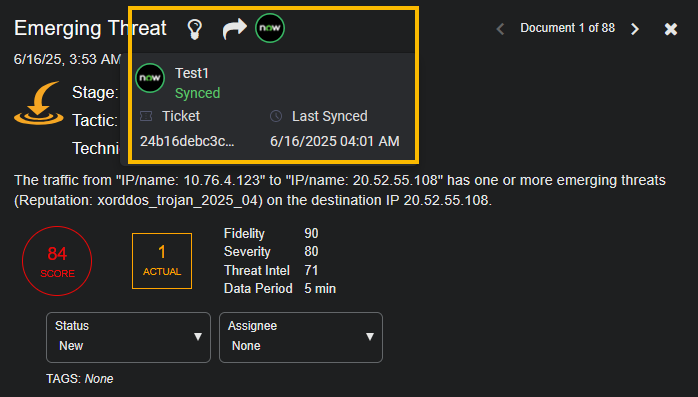Go to the previous document arrow
The height and width of the screenshot is (397, 698).
[500, 29]
